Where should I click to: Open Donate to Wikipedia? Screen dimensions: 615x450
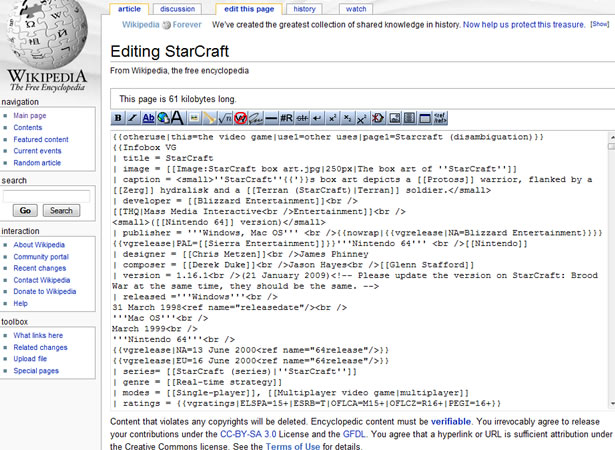click(45, 291)
